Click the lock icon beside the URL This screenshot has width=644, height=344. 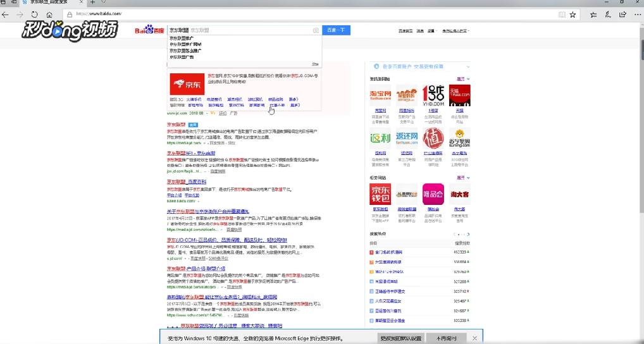(x=70, y=14)
